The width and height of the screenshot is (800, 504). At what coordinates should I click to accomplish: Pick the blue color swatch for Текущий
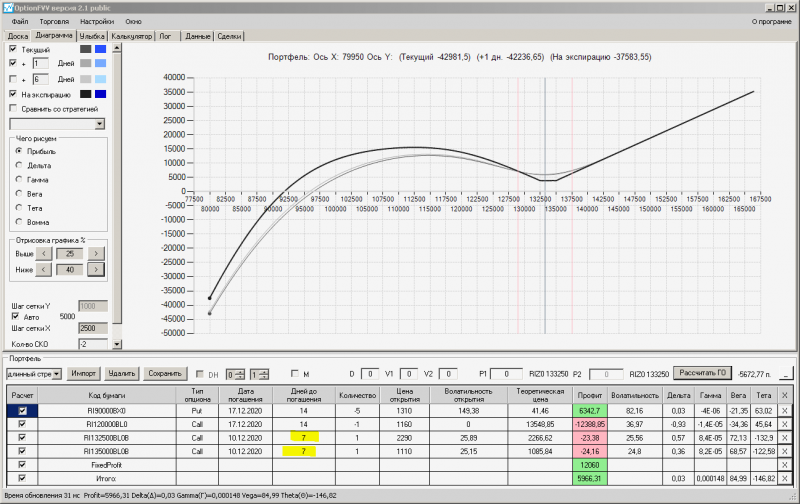pyautogui.click(x=101, y=49)
